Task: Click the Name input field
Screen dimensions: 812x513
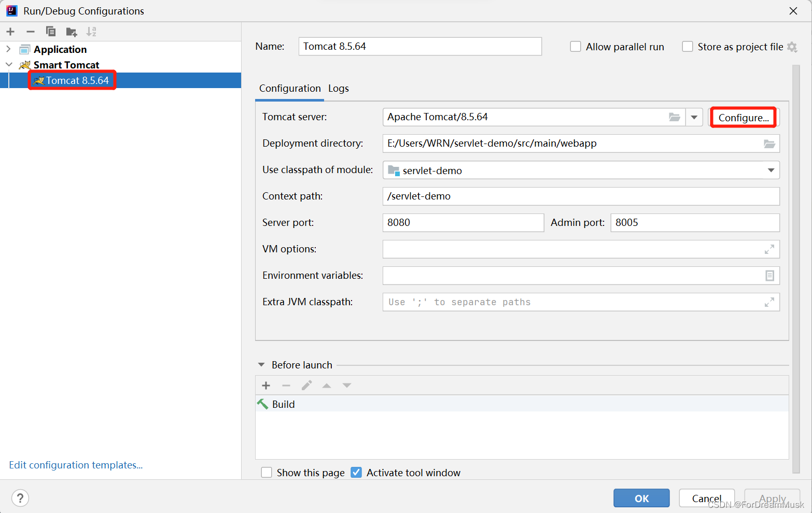Action: (420, 47)
